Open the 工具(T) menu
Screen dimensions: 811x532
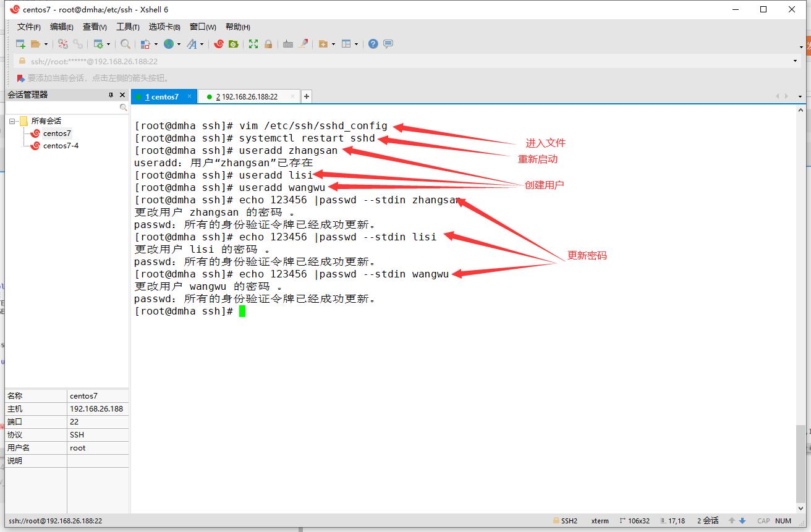pos(128,27)
